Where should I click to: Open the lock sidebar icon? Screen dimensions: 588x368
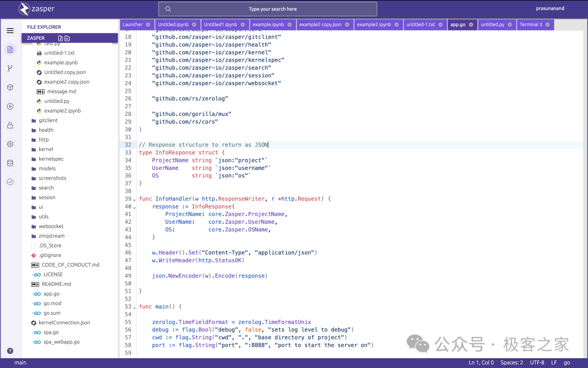[10, 125]
